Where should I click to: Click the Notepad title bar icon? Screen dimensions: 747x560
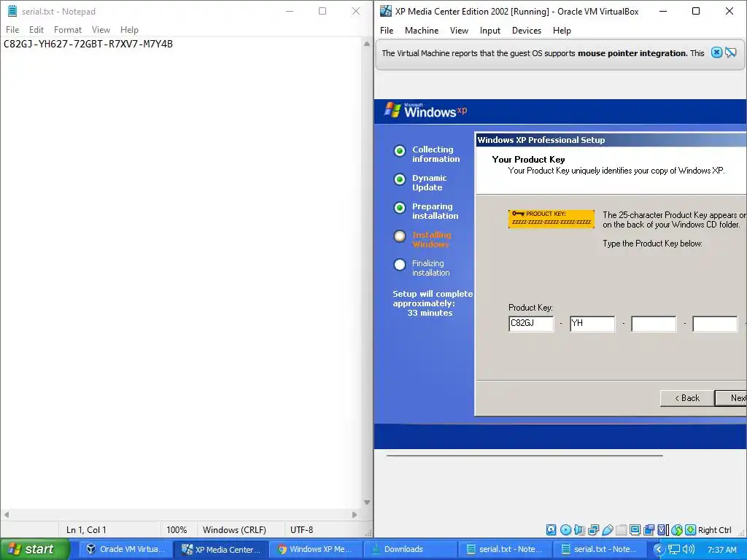pos(12,11)
